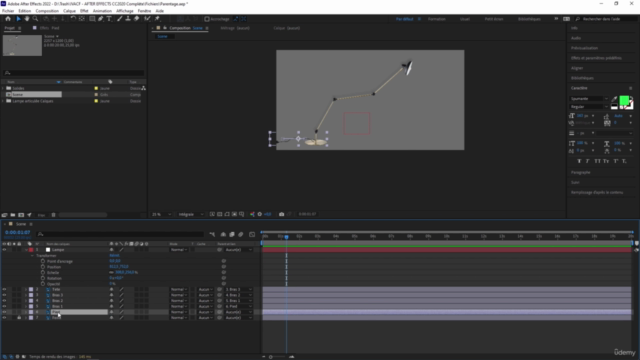Screen dimensions: 640x360
Task: Select the Puppet Pin tool
Action: 157,19
